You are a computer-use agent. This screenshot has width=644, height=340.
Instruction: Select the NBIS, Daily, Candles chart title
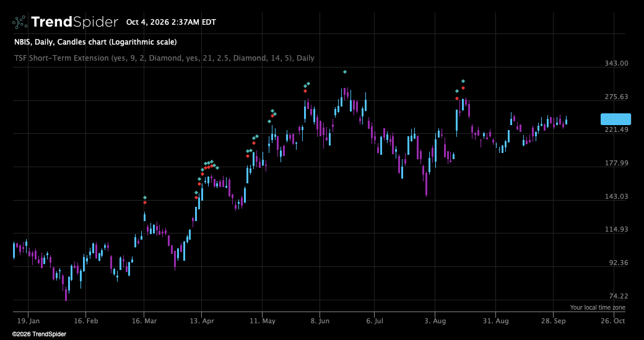coord(95,42)
